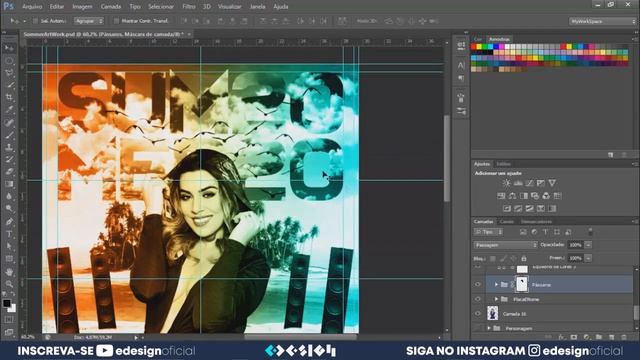
Task: Select the Dodge tool
Action: (9, 209)
